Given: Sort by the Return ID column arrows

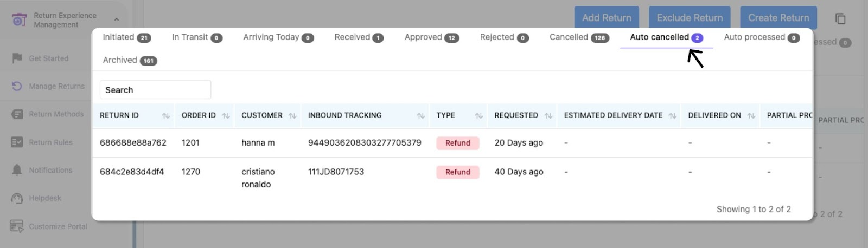Looking at the screenshot, I should pos(166,116).
